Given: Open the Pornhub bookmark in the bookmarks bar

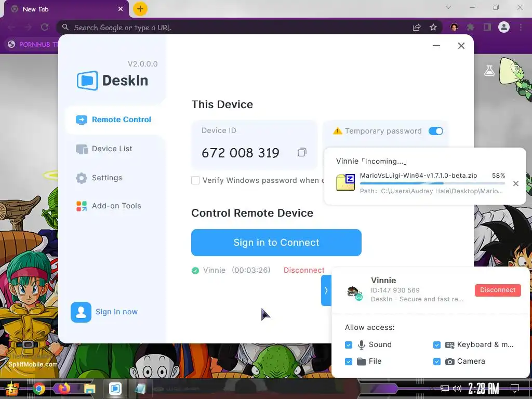Looking at the screenshot, I should coord(33,45).
